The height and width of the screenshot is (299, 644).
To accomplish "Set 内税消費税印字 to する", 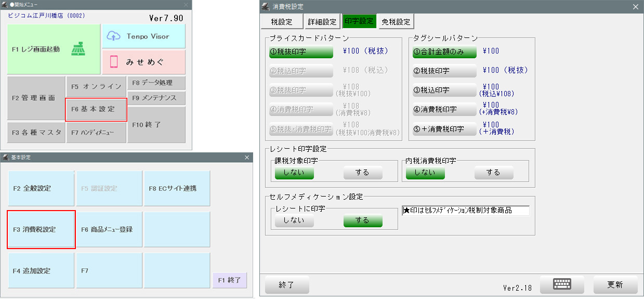I will pos(494,173).
